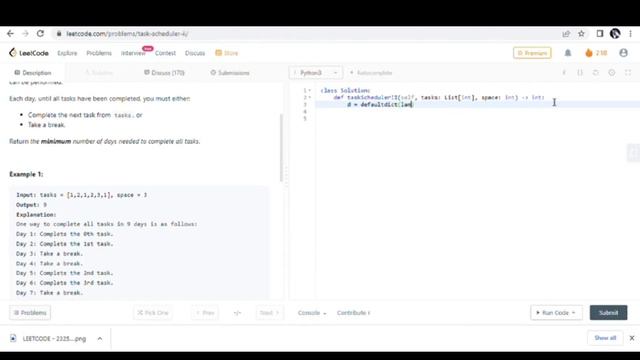Open the Python3 language dropdown
The image size is (640, 360).
(316, 73)
